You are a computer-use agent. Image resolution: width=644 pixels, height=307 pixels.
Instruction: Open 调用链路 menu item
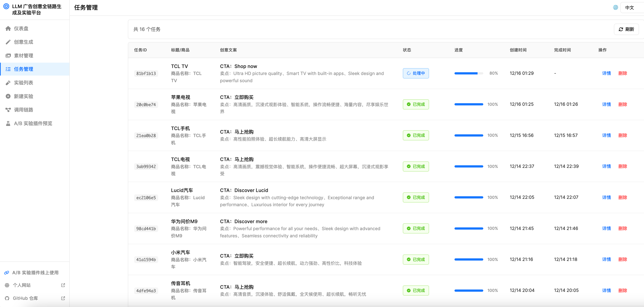tap(35, 110)
